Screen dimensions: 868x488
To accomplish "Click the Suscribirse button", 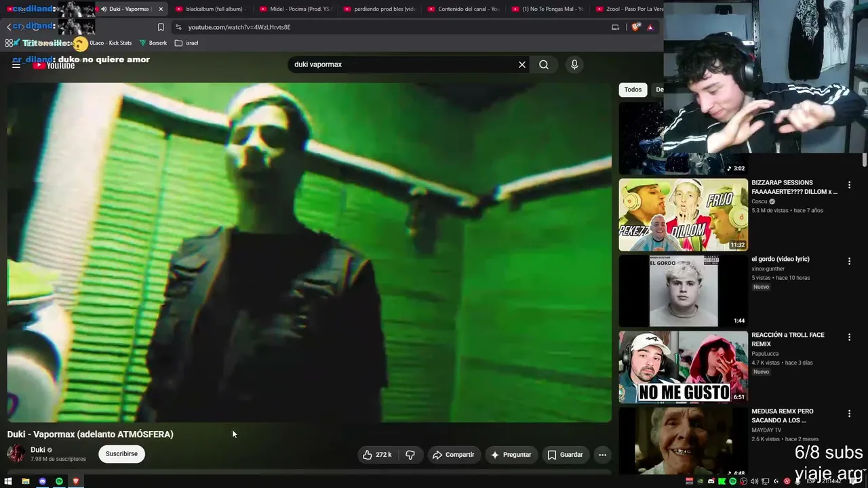I will pos(121,454).
